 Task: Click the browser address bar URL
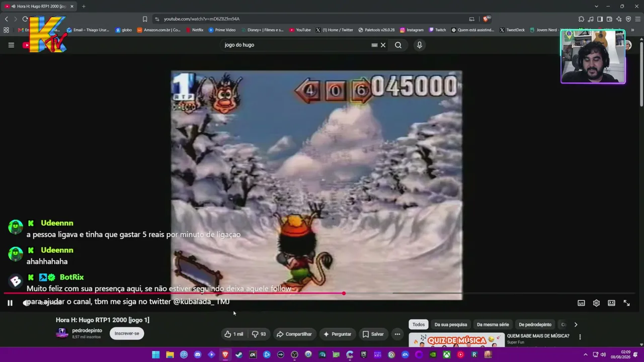(x=202, y=19)
